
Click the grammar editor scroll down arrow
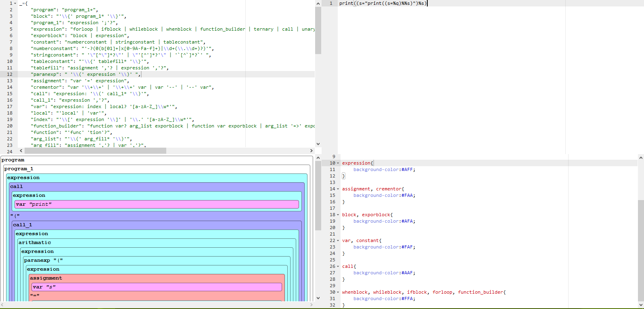coord(318,144)
